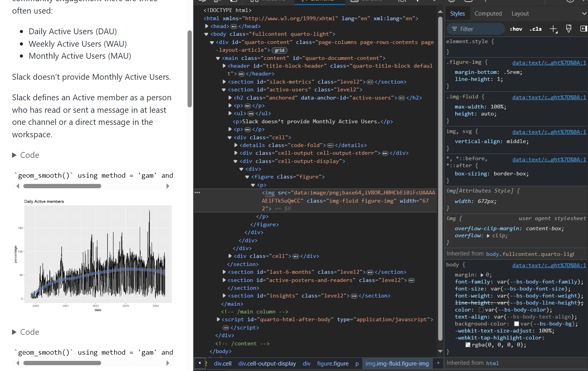Viewport: 588px width, 371px height.
Task: Select figure.figure breadcrumb
Action: click(333, 364)
